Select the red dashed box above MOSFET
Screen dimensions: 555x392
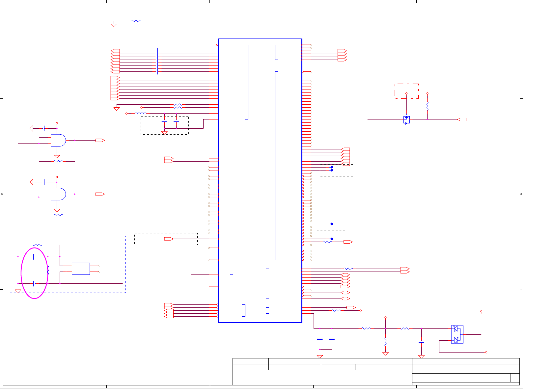406,85
